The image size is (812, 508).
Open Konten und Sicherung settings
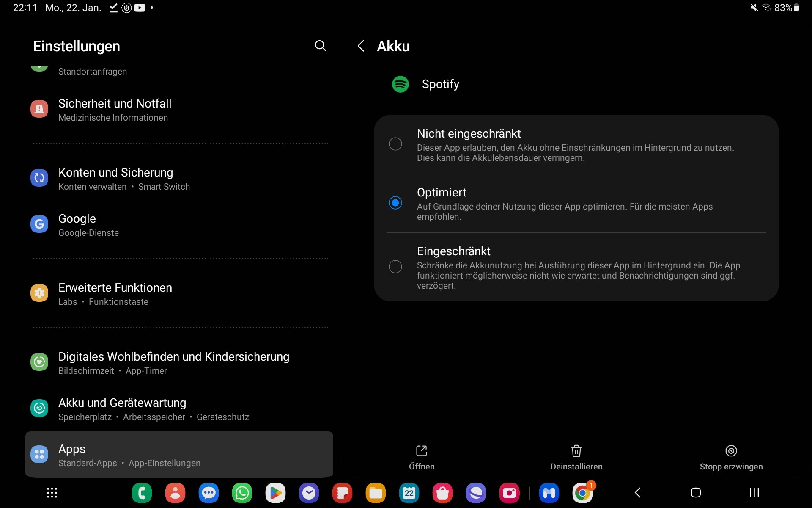(x=115, y=178)
